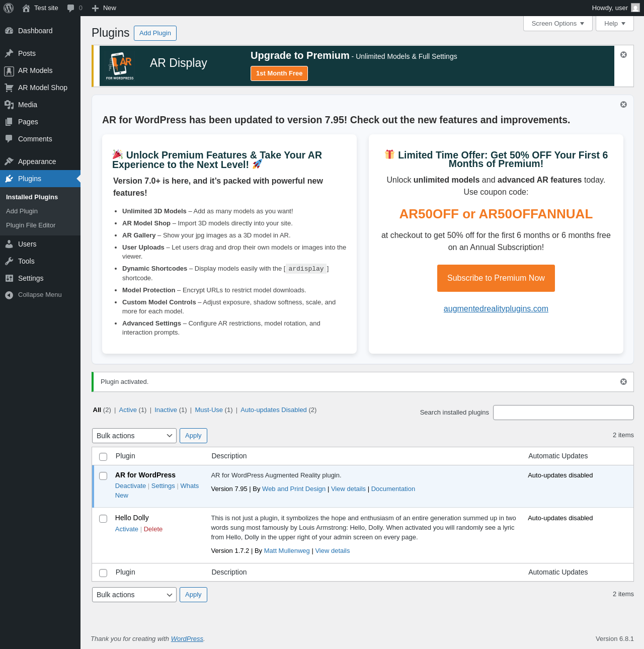Click the WordPress logo icon
The height and width of the screenshot is (649, 644).
[x=9, y=8]
